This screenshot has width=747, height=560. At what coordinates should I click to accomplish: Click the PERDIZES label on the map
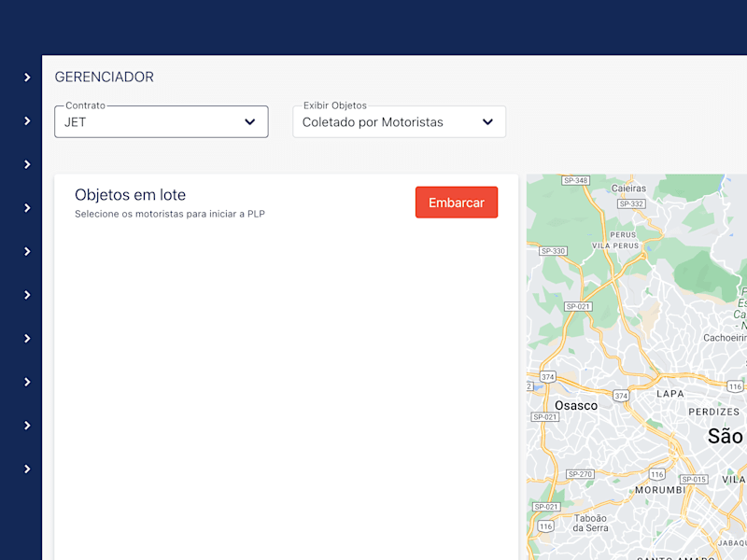(x=713, y=412)
